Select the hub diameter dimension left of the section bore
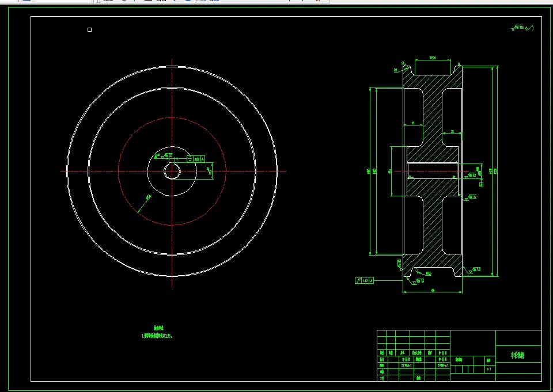 [391, 171]
